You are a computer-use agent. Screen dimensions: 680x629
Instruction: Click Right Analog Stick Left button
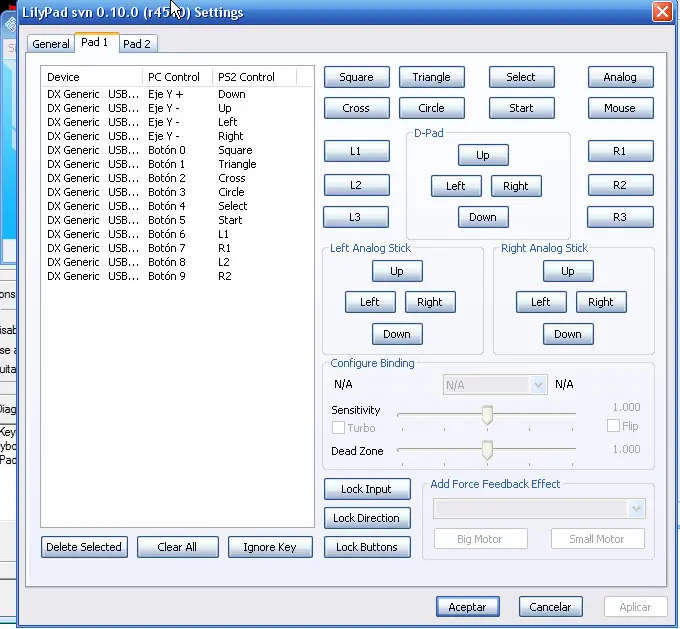tap(541, 302)
